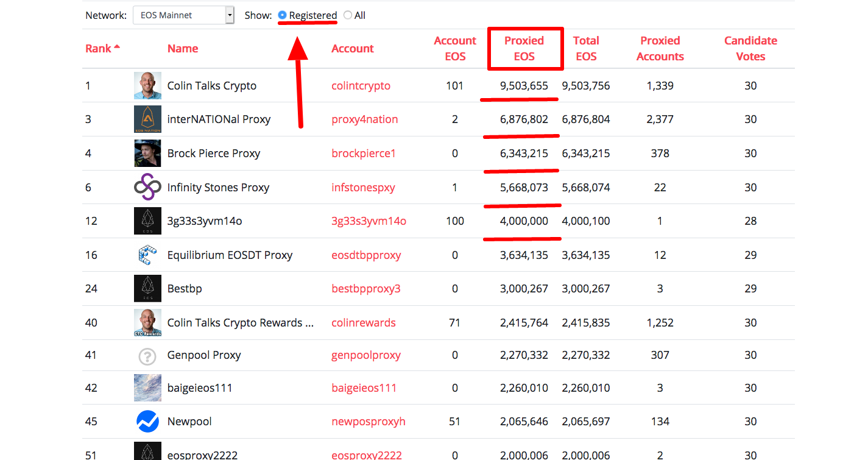This screenshot has height=460, width=868.
Task: Click 3g33s3yvm14o EOS logo icon
Action: tap(147, 221)
